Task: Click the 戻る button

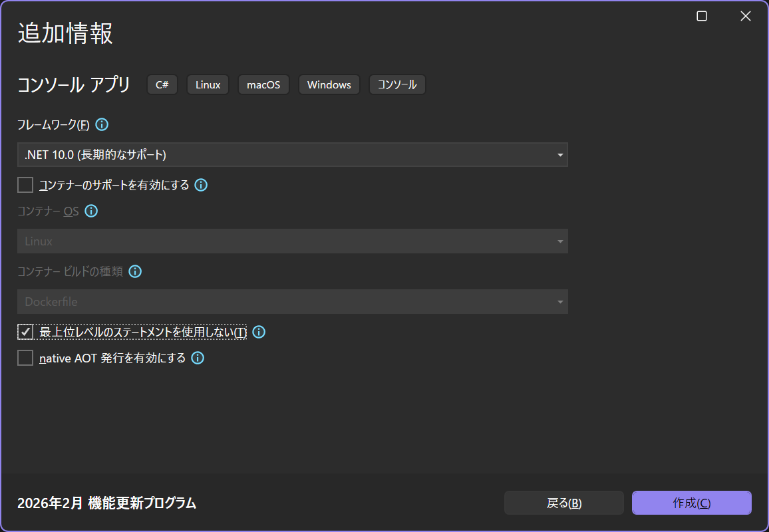Action: 563,503
